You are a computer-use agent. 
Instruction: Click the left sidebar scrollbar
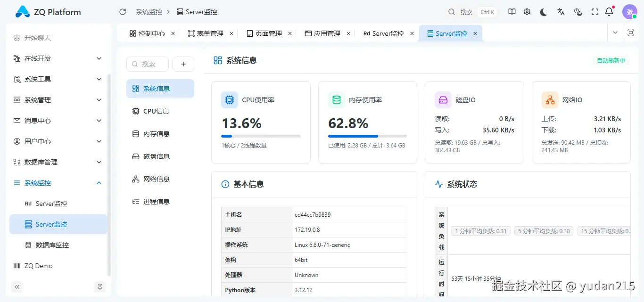(x=109, y=174)
